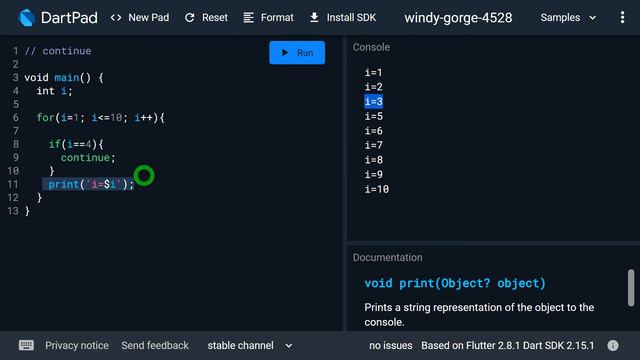Click console output line i=9
Image resolution: width=640 pixels, height=360 pixels.
pyautogui.click(x=373, y=174)
